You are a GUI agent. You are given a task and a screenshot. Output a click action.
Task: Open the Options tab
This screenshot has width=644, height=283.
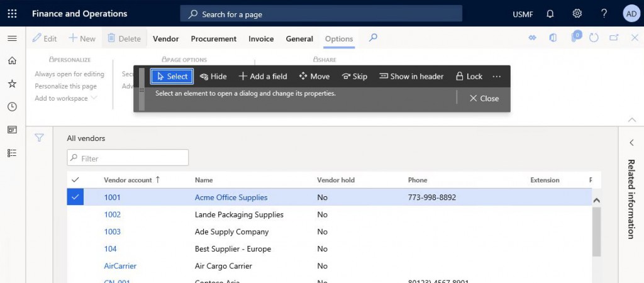click(339, 38)
